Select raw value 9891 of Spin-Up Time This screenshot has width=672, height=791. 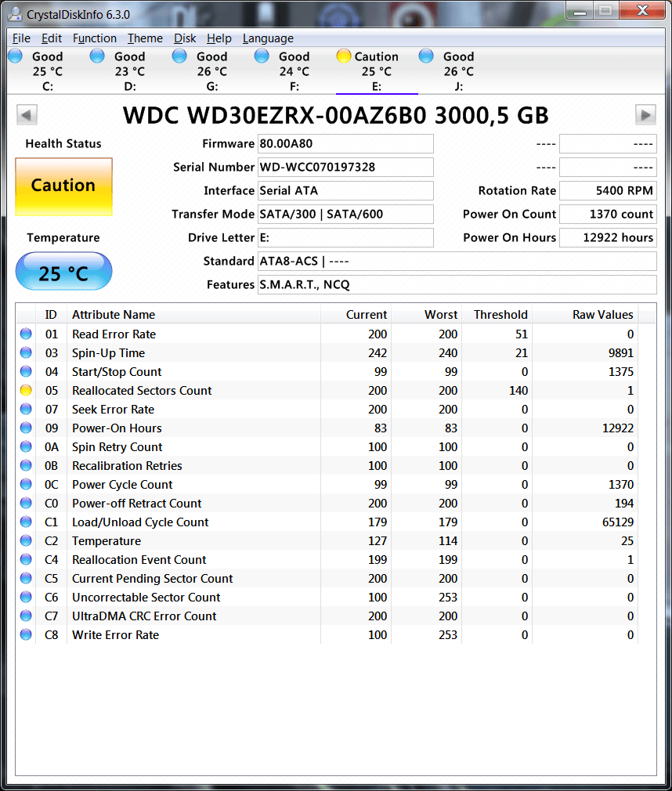[x=620, y=353]
